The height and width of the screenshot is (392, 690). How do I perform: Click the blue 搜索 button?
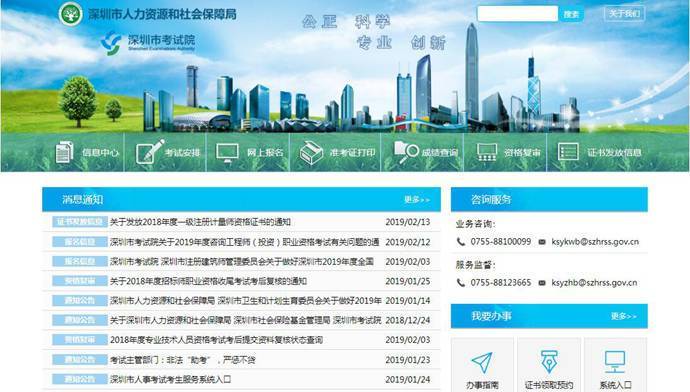[571, 14]
